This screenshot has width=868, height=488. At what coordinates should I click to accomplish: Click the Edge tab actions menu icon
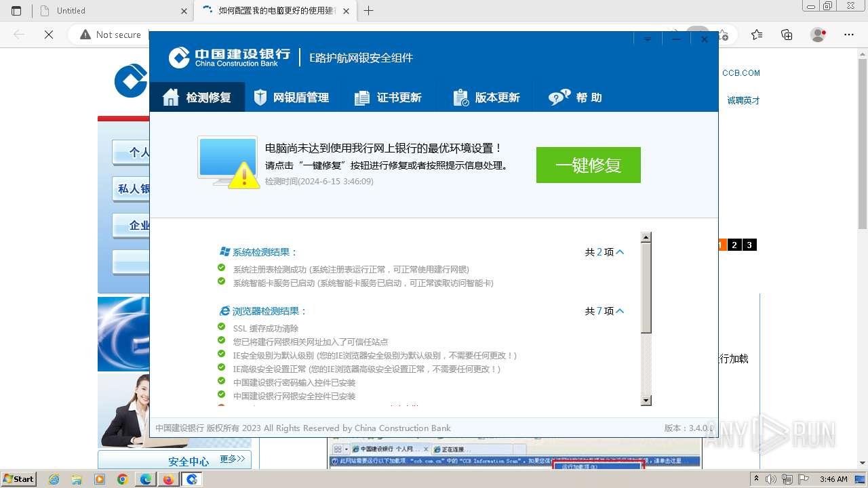[x=16, y=11]
